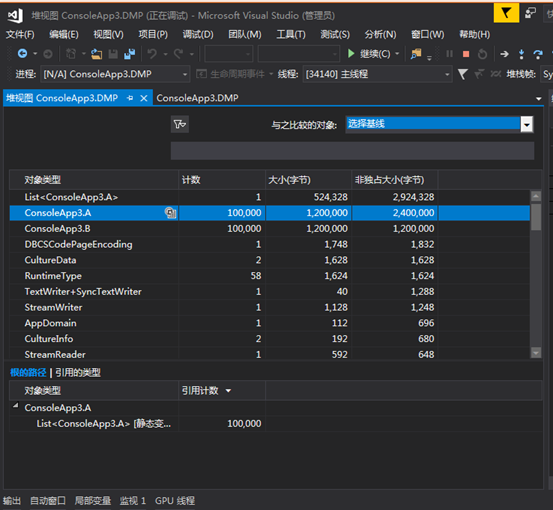553x510 pixels.
Task: Stop debugging with the red square icon
Action: [x=466, y=54]
